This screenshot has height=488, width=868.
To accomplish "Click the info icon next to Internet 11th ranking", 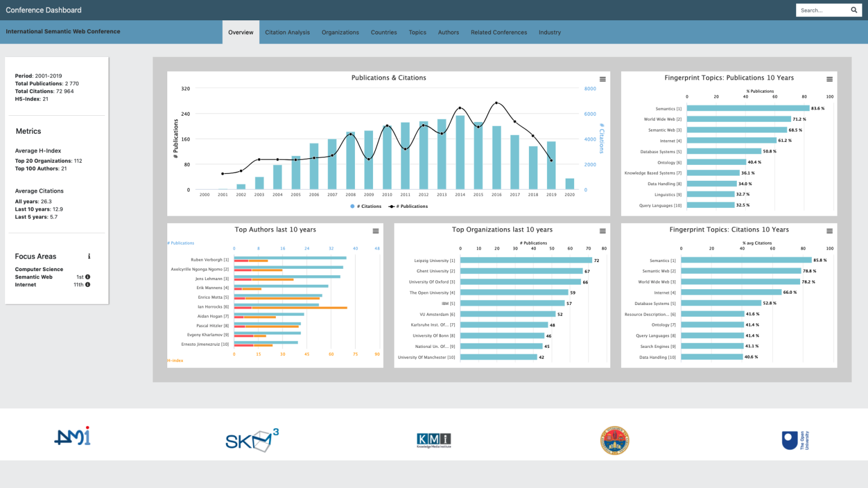I will (89, 285).
